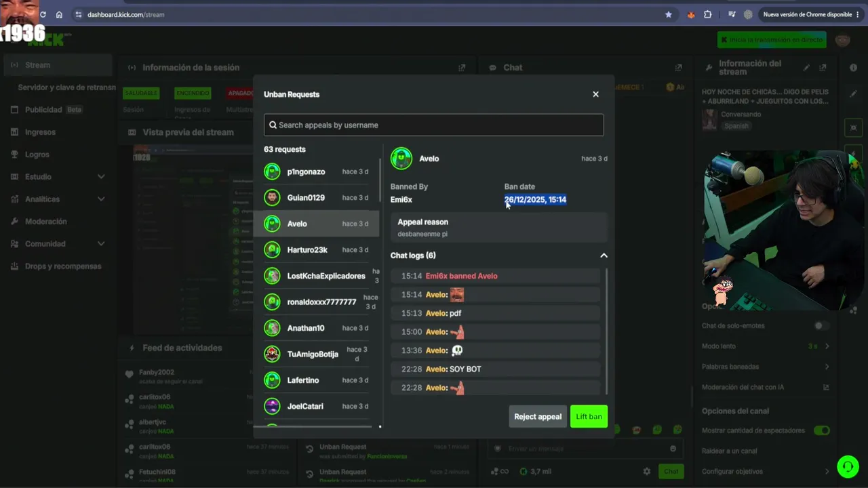Click p1ngonazo's green avatar icon
This screenshot has width=868, height=488.
272,171
